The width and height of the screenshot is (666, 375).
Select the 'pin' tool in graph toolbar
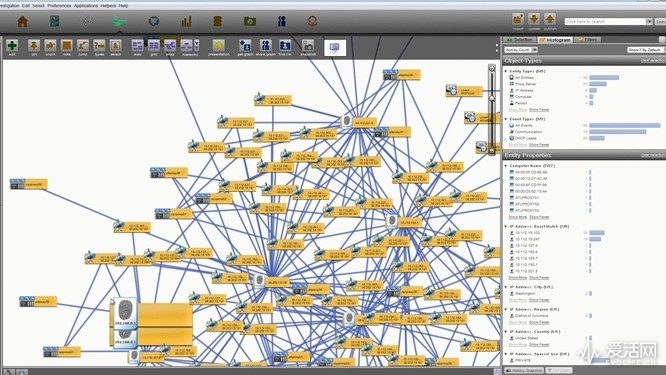pyautogui.click(x=34, y=45)
